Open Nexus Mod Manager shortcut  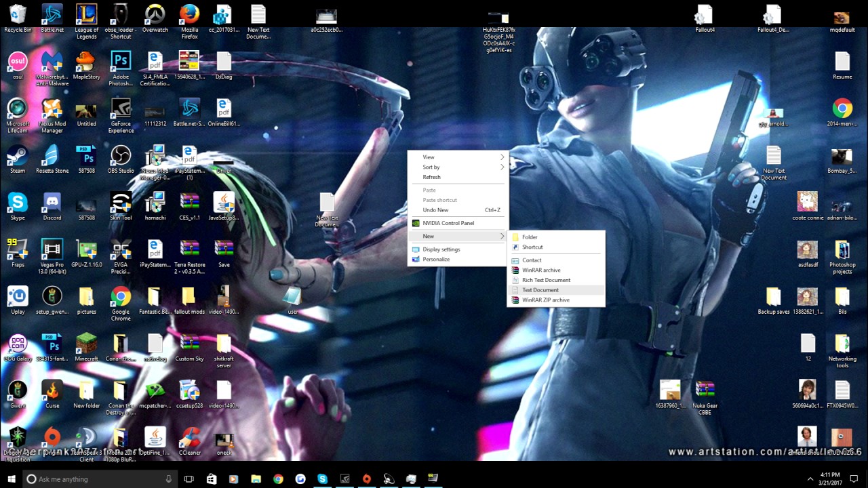pos(52,115)
